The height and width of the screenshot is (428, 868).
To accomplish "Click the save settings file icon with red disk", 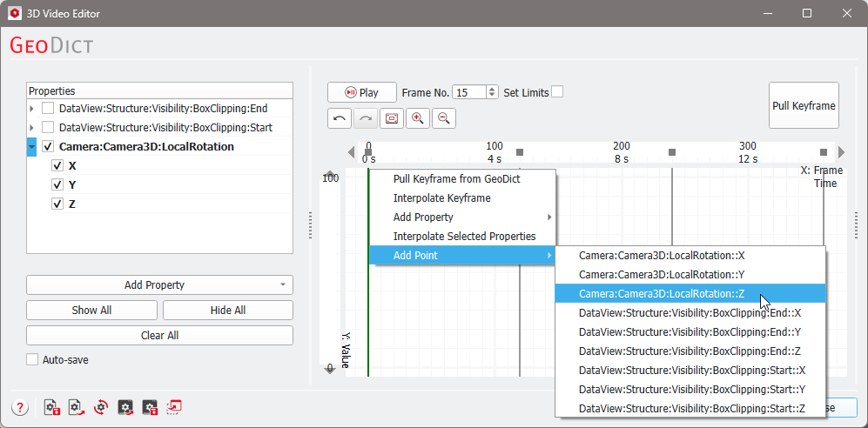I will click(52, 408).
